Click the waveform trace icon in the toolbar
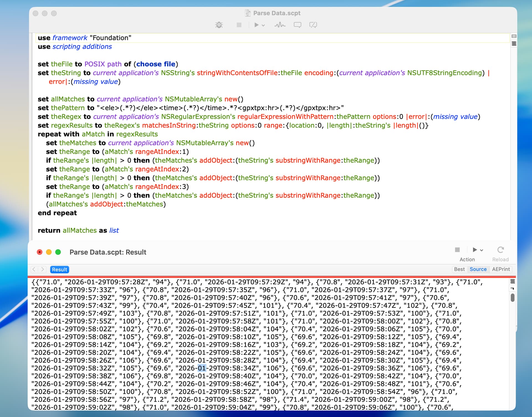Screen dimensions: 532x417 280,25
